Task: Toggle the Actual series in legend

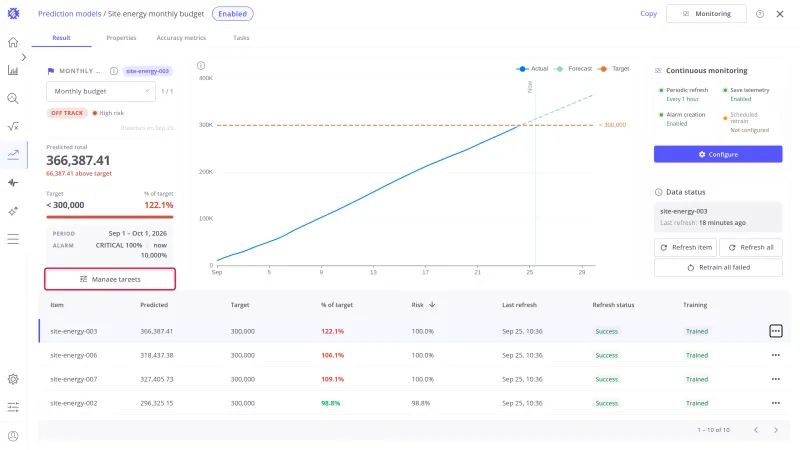Action: 532,69
